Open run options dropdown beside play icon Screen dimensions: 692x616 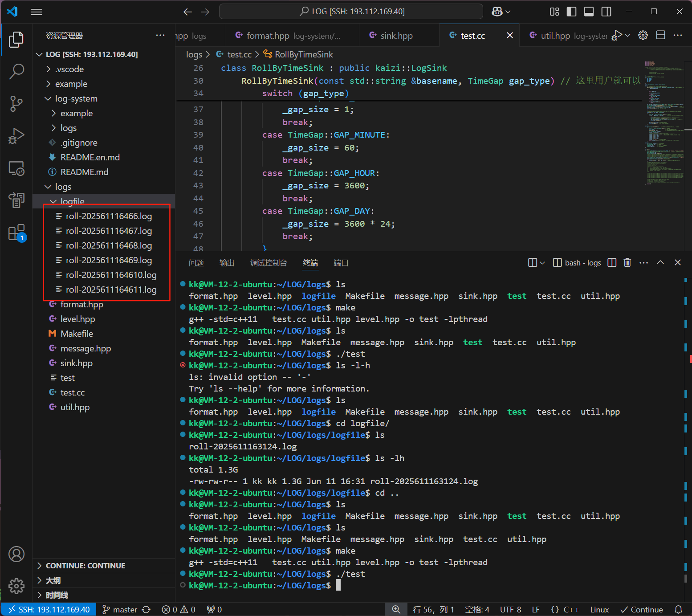coord(628,35)
